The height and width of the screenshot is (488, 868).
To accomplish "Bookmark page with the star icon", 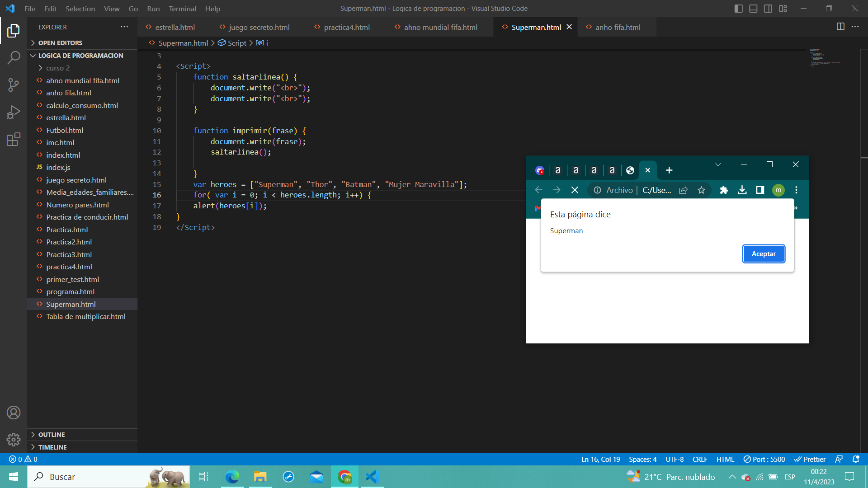I will tap(701, 190).
